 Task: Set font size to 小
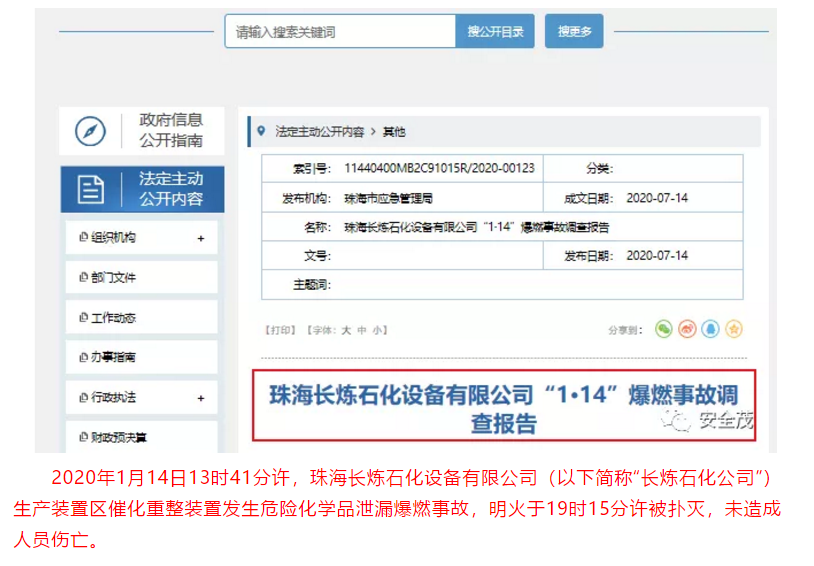point(376,330)
